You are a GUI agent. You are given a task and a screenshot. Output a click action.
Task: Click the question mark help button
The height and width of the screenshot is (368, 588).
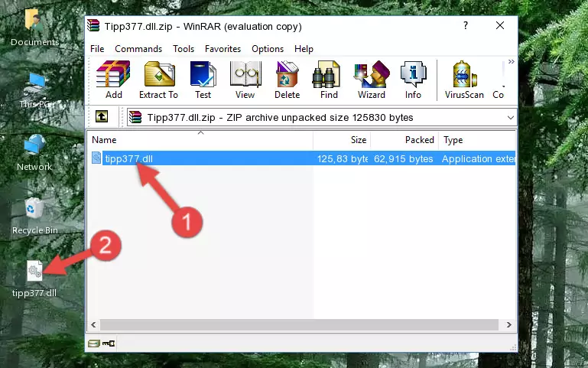(x=466, y=25)
